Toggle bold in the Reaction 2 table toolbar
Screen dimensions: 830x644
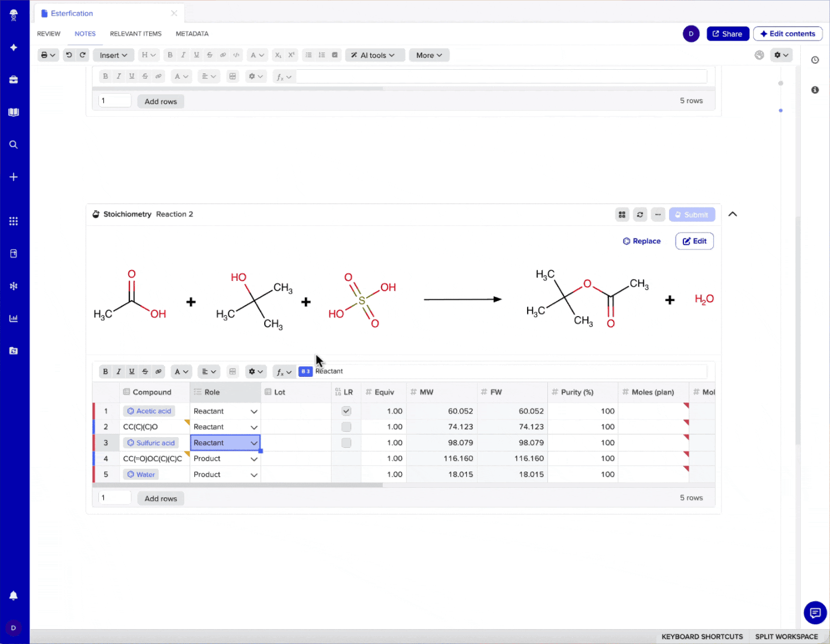click(106, 371)
